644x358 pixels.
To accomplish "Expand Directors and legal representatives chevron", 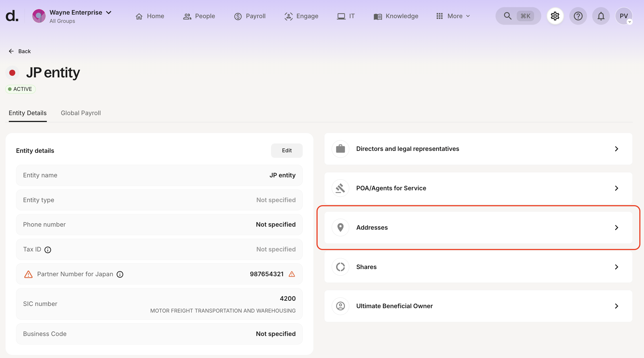I will click(616, 149).
